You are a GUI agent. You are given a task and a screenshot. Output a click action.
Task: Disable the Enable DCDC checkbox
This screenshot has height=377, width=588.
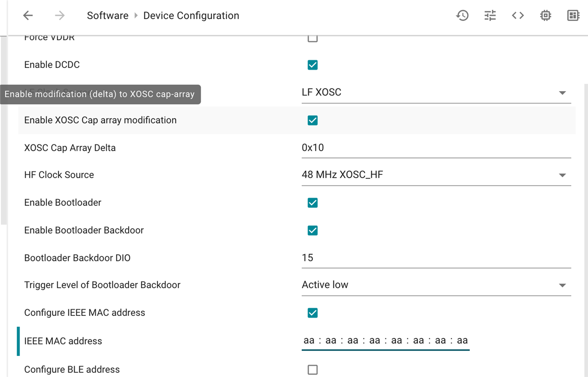coord(313,65)
